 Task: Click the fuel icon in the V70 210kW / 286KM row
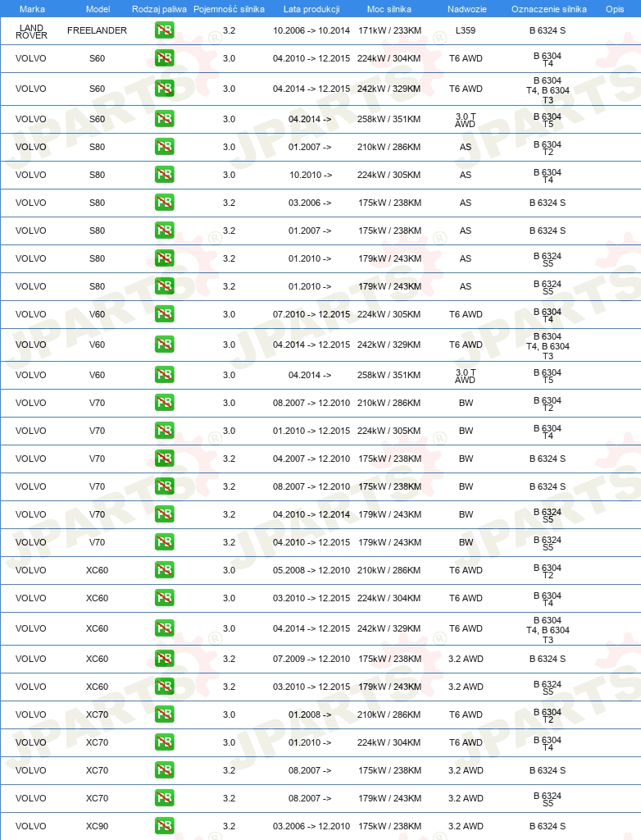pos(165,403)
